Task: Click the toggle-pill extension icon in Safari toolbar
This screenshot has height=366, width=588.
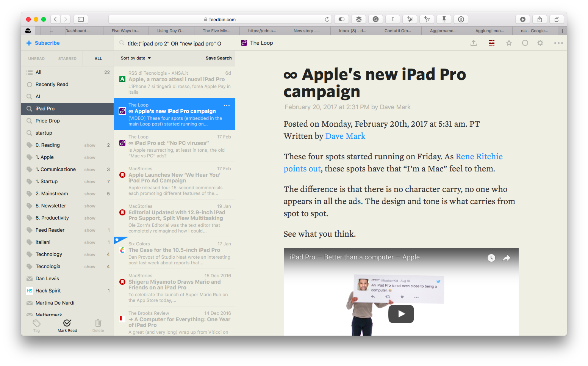Action: 341,19
